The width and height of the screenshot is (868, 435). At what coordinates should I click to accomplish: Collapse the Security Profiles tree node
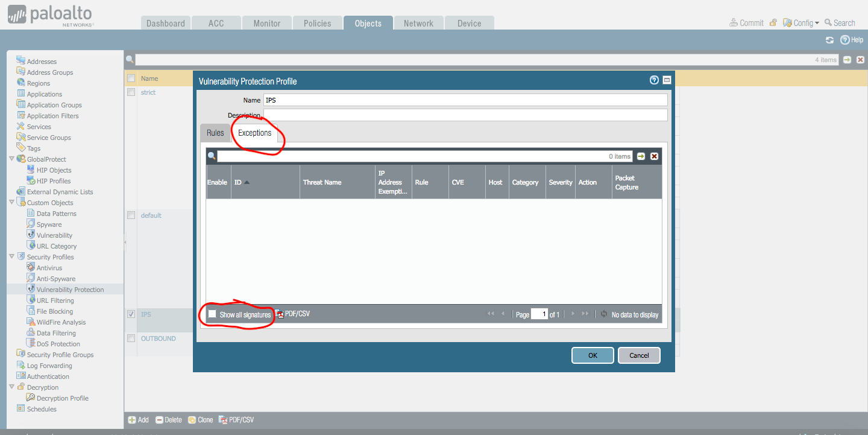tap(12, 257)
